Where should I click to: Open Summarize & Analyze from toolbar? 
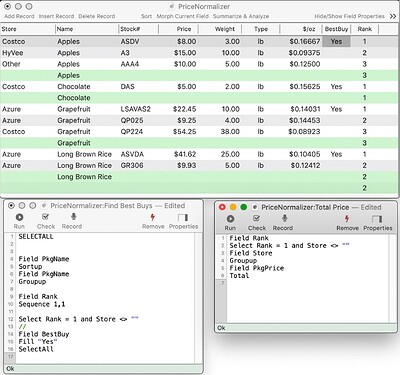point(241,16)
